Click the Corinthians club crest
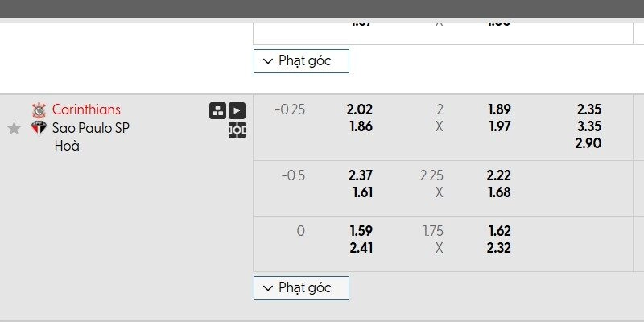The height and width of the screenshot is (322, 644). [x=39, y=109]
